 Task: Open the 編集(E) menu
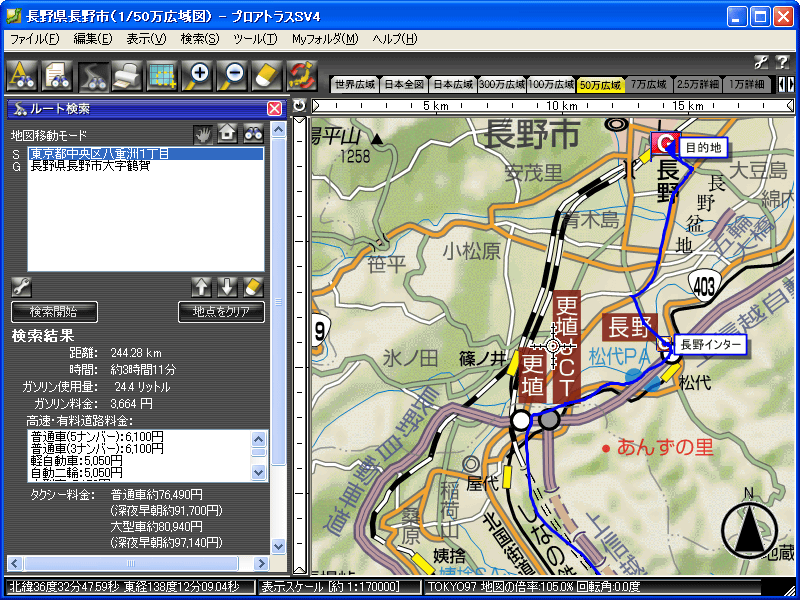click(x=92, y=39)
